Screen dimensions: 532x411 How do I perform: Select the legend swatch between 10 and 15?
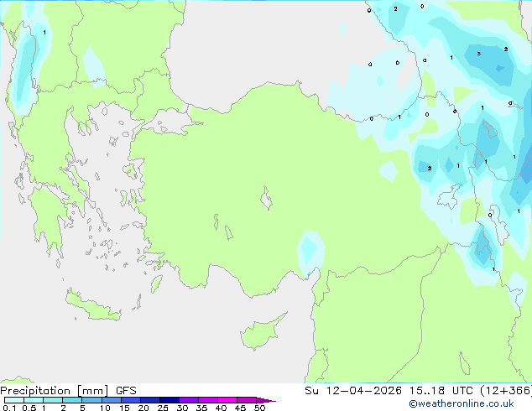(x=112, y=400)
